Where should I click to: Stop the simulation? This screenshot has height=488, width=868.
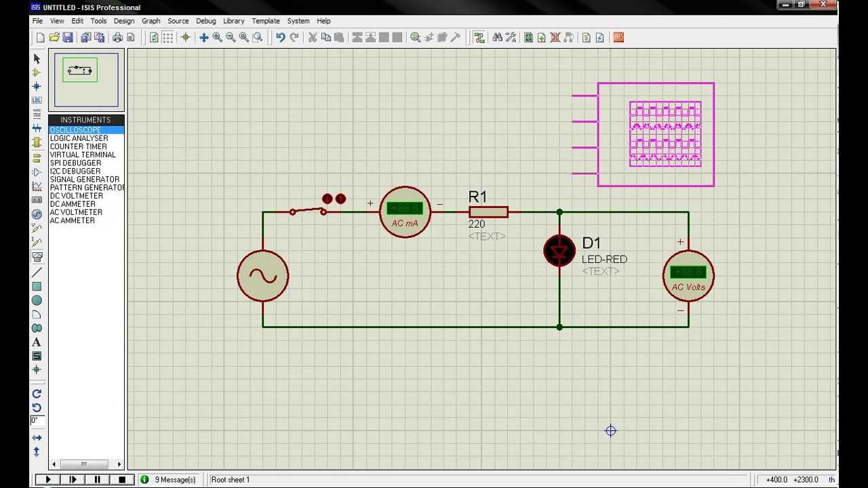[122, 479]
